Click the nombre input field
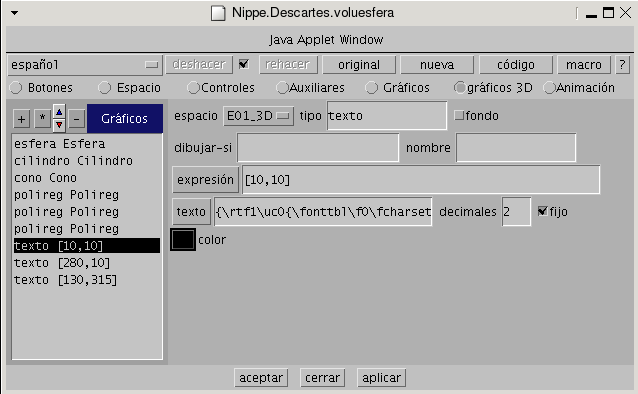Viewport: 638px width, 394px height. coord(516,147)
